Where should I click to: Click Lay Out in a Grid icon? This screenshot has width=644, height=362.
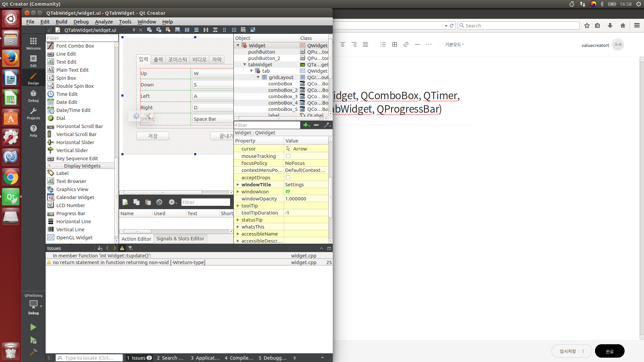pyautogui.click(x=234, y=30)
